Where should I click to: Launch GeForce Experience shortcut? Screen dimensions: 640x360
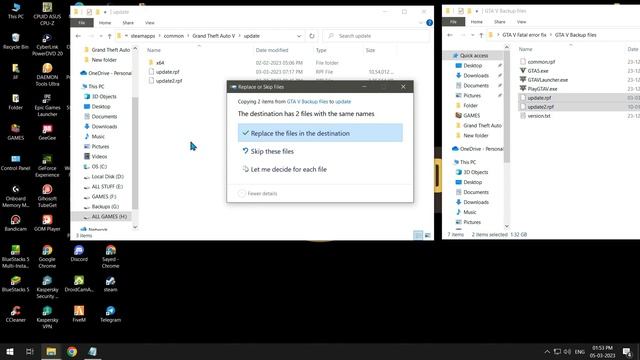(x=47, y=166)
